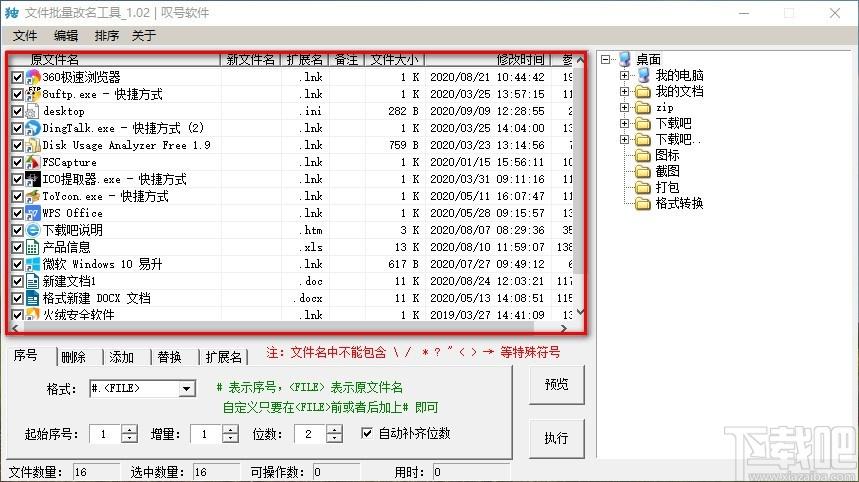Click the ICO提取器.exe shortcut icon
The height and width of the screenshot is (482, 859).
pos(33,179)
